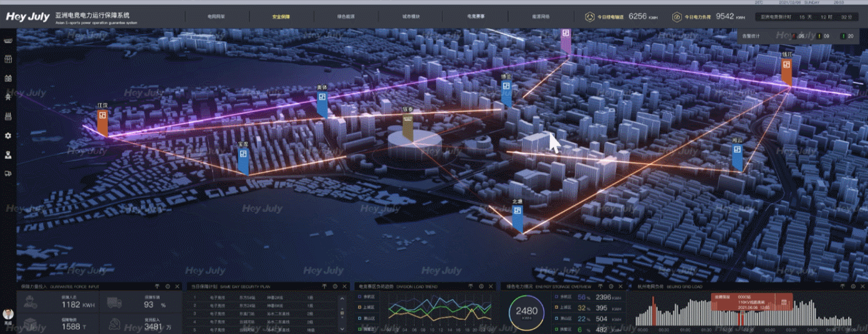Close the Guarantee Force Input panel
The height and width of the screenshot is (334, 868).
(x=177, y=286)
